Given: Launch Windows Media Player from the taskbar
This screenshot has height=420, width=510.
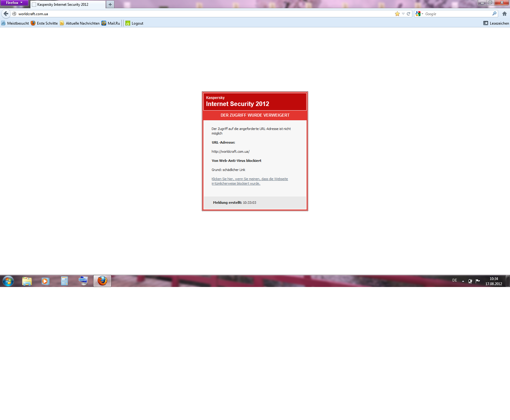Looking at the screenshot, I should (x=46, y=281).
